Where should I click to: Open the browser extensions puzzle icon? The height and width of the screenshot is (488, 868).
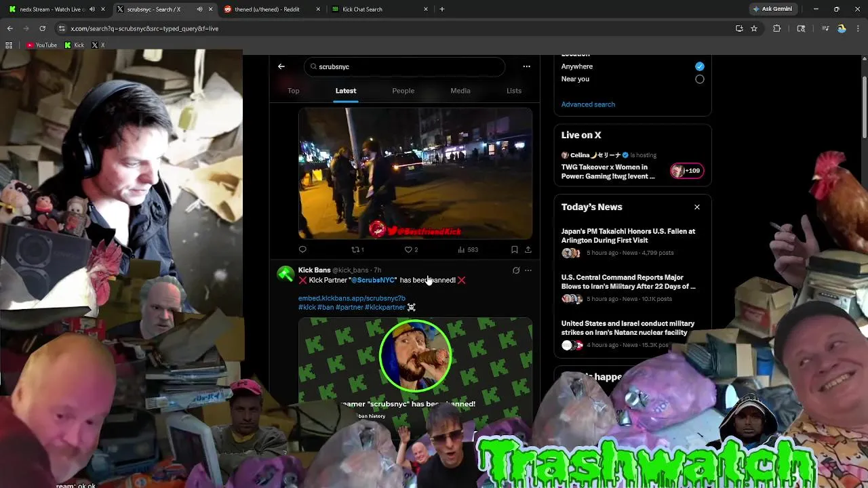click(x=777, y=28)
